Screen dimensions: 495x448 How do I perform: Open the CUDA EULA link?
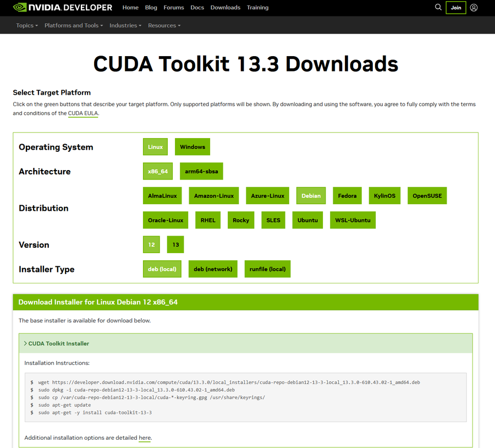pos(83,113)
